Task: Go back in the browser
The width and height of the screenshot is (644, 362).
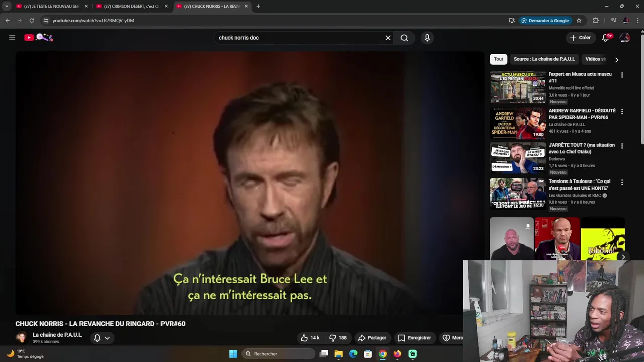Action: 7,21
